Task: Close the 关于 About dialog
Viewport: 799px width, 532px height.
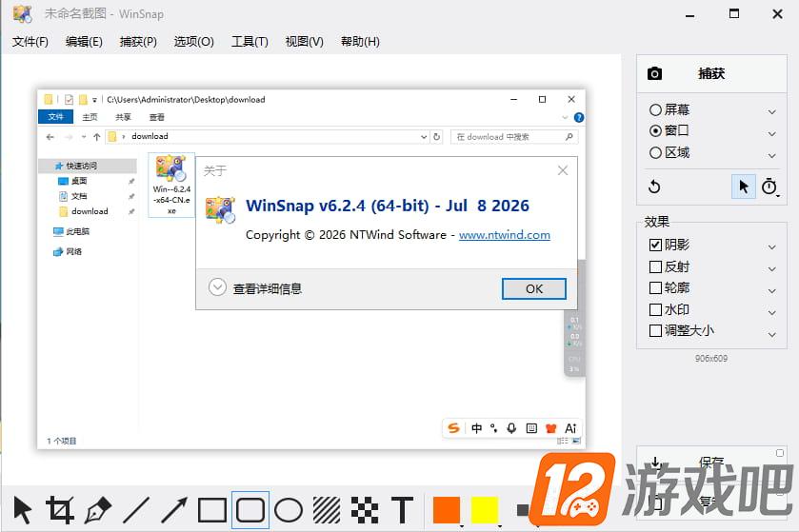Action: [x=563, y=170]
